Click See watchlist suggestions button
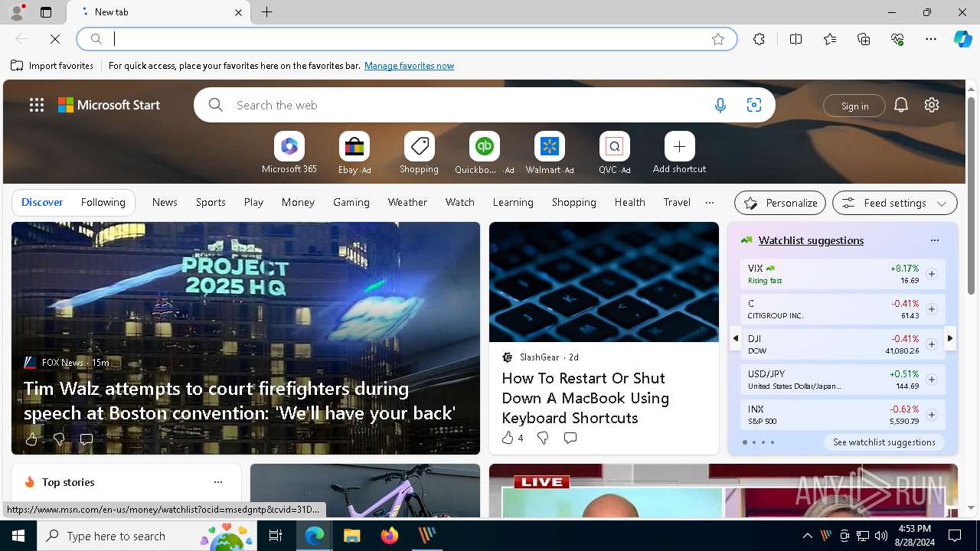Screen dimensions: 980x551 click(x=884, y=442)
